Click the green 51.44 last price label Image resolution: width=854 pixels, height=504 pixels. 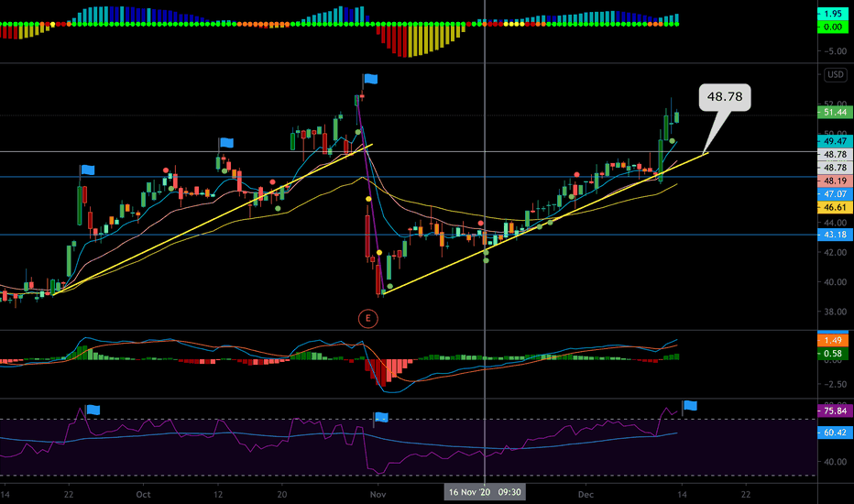click(x=835, y=112)
